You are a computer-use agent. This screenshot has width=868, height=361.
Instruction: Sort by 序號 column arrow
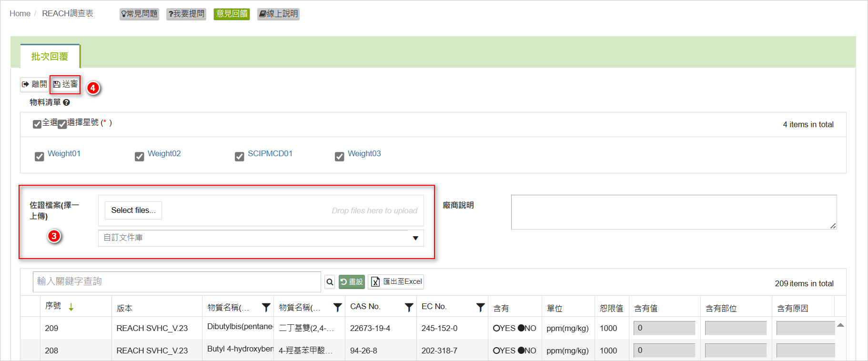[71, 307]
